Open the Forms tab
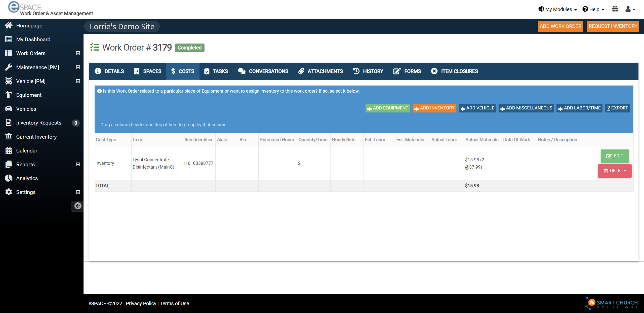 tap(407, 71)
